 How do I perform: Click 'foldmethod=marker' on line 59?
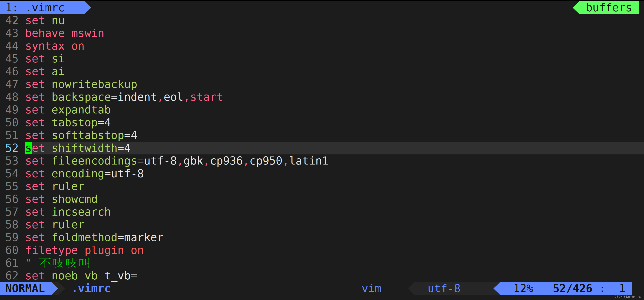[x=107, y=238]
